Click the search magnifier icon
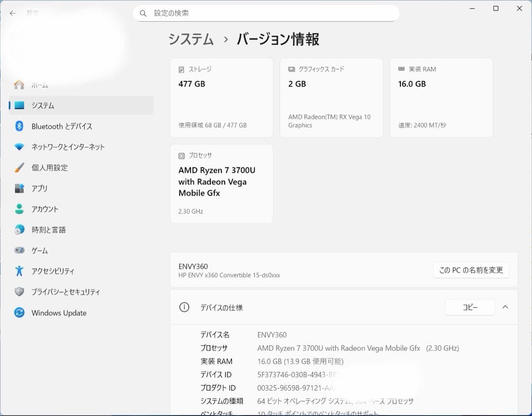 click(143, 13)
